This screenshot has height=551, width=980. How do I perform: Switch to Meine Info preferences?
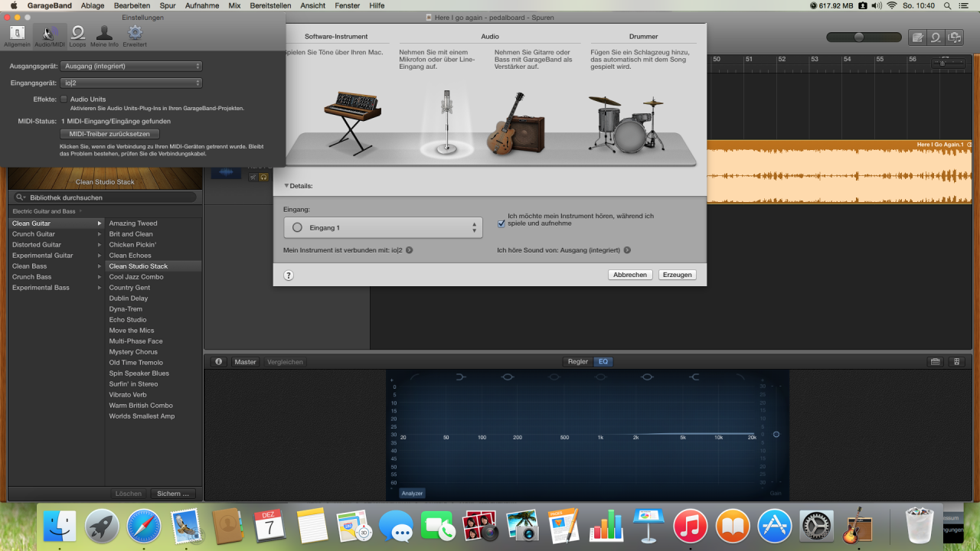point(105,36)
